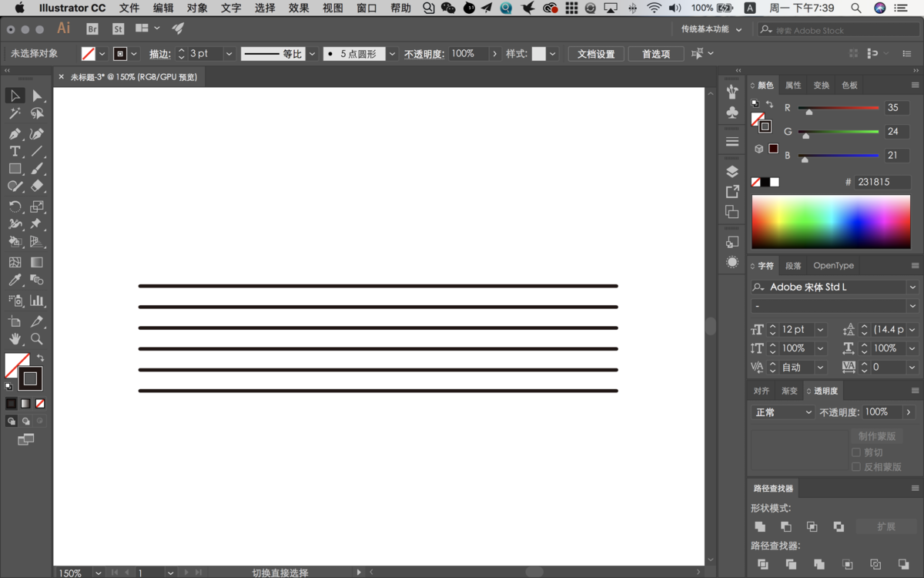The image size is (924, 578).
Task: Open Bridge via the Br icon
Action: [92, 29]
